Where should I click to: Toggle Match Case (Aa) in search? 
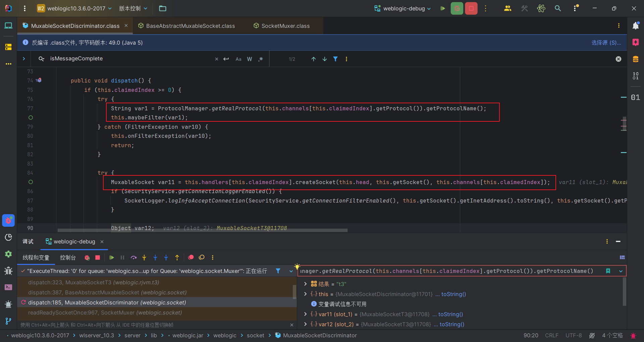pos(238,59)
